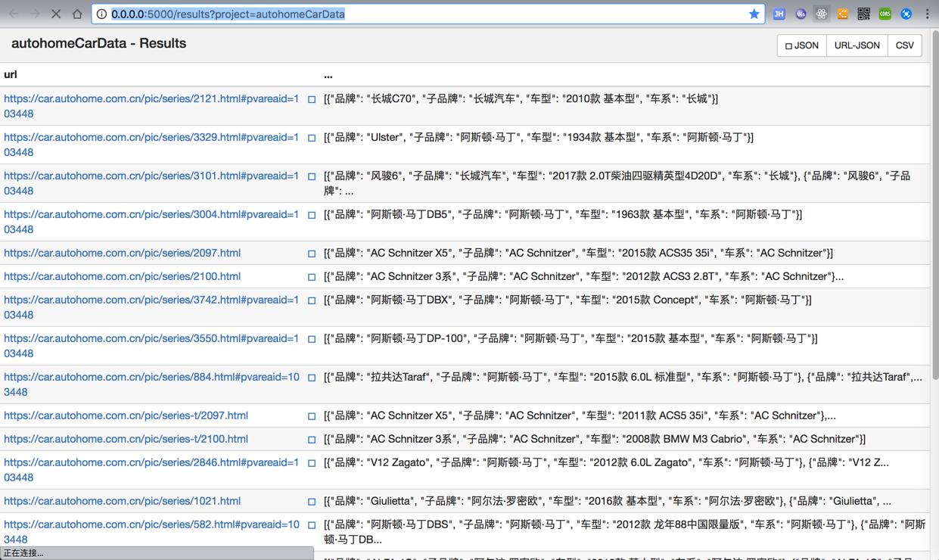Open detail icon for series/582 row
The width and height of the screenshot is (939, 560).
pyautogui.click(x=312, y=525)
